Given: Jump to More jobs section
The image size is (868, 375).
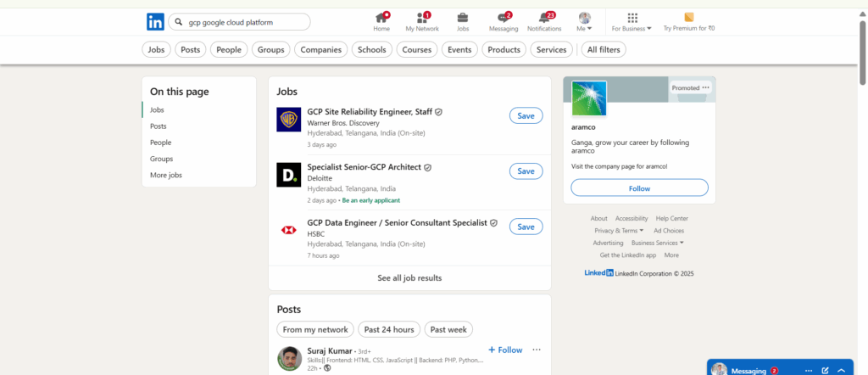Looking at the screenshot, I should tap(166, 175).
